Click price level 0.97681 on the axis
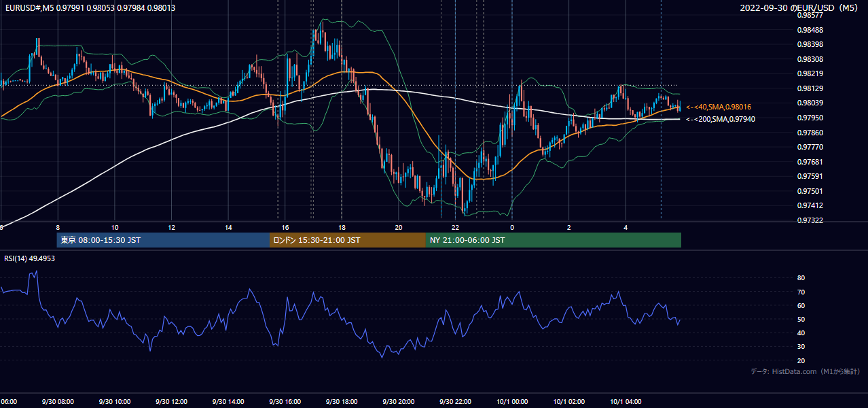The height and width of the screenshot is (408, 868). click(810, 162)
